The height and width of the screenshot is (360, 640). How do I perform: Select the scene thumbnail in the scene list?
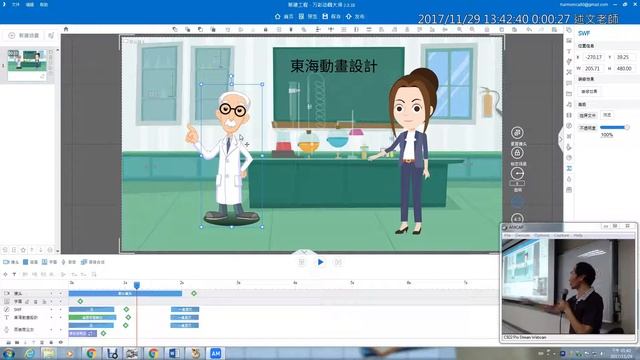click(x=27, y=64)
